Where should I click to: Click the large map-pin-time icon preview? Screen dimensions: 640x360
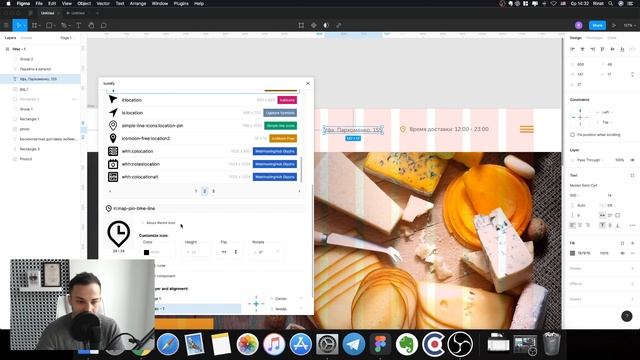[x=119, y=234]
